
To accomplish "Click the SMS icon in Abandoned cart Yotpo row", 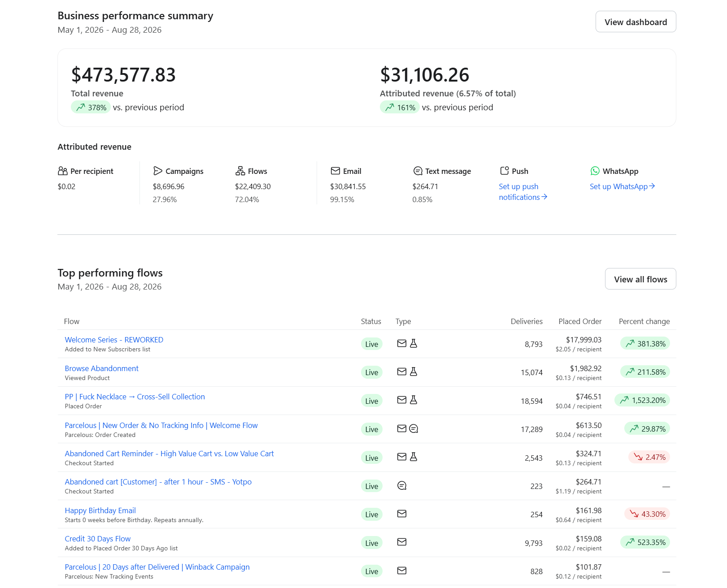I will [402, 485].
